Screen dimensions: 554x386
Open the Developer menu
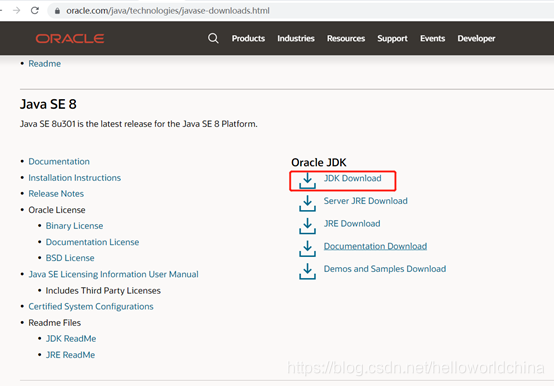[476, 38]
